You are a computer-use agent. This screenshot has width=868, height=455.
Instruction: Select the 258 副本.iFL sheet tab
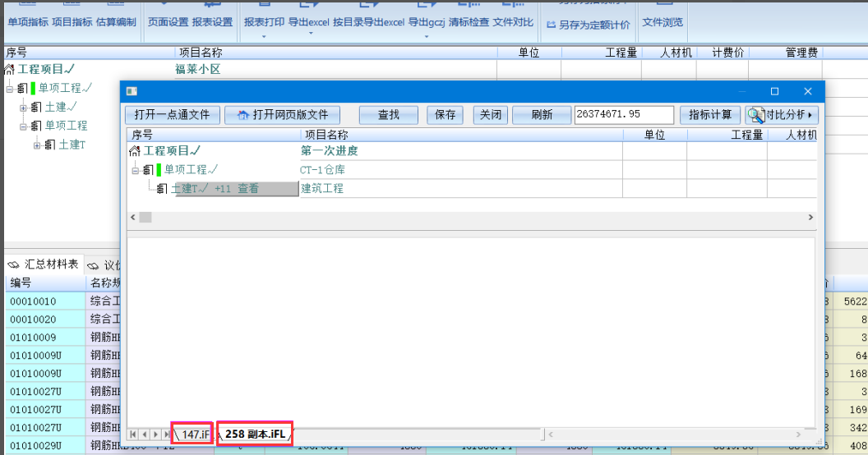click(x=256, y=434)
